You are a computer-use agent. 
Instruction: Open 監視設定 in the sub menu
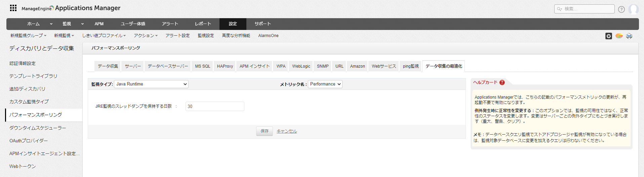click(x=206, y=36)
